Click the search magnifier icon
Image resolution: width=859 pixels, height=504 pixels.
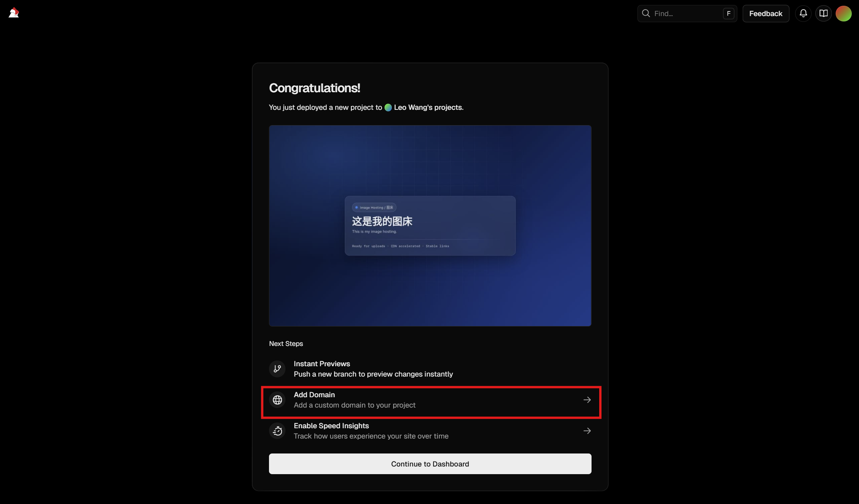click(646, 13)
